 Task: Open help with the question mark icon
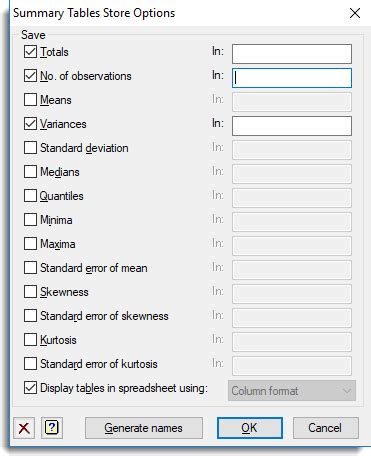click(52, 428)
